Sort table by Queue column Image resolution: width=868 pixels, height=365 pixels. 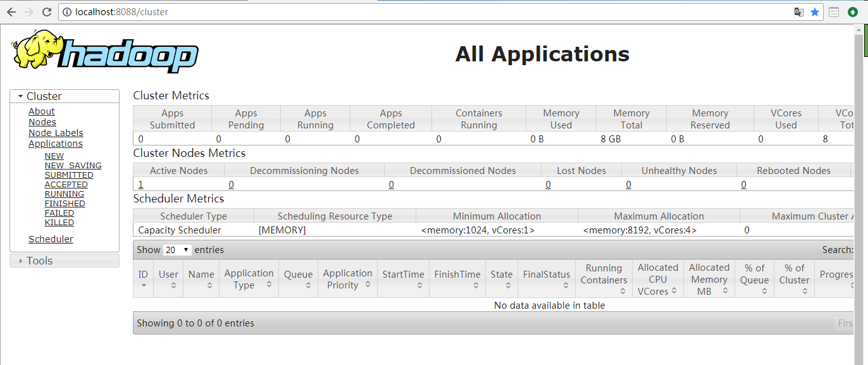click(298, 279)
